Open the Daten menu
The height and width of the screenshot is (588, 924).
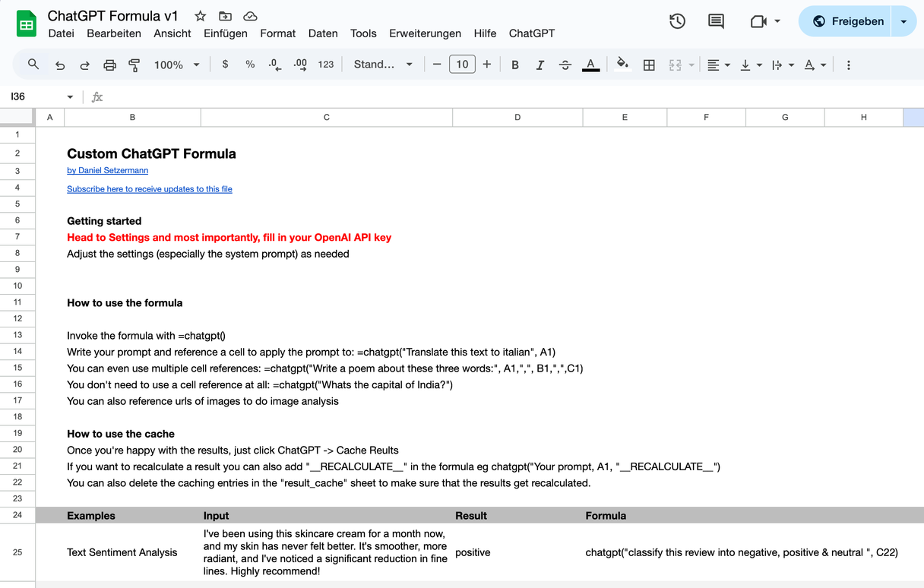[x=323, y=33]
